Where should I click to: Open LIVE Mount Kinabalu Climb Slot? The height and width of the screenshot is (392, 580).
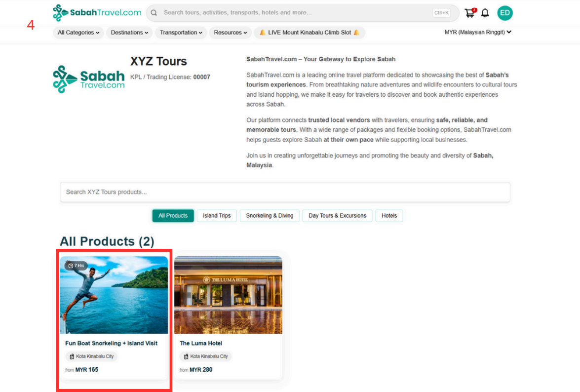tap(309, 33)
